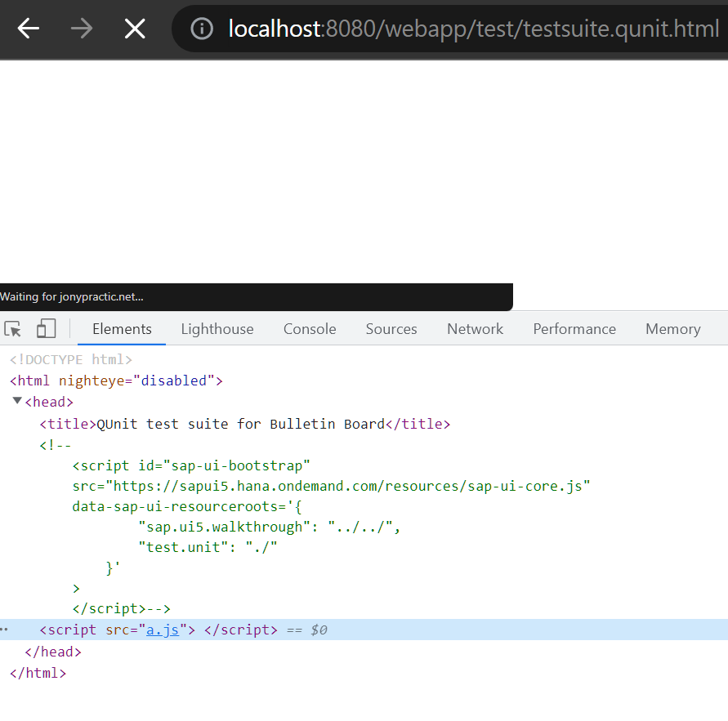Open the three-dot actions on selected script row
The width and height of the screenshot is (728, 721).
(4, 630)
